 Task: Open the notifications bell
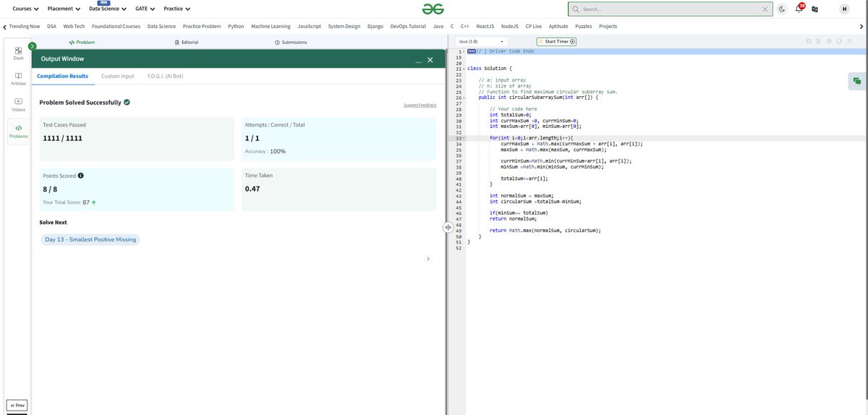799,9
